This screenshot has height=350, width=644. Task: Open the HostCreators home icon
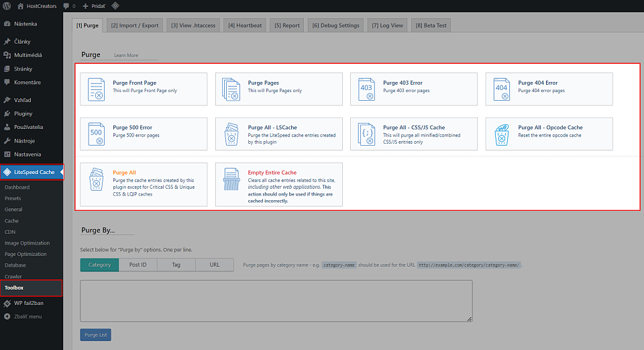(x=20, y=6)
